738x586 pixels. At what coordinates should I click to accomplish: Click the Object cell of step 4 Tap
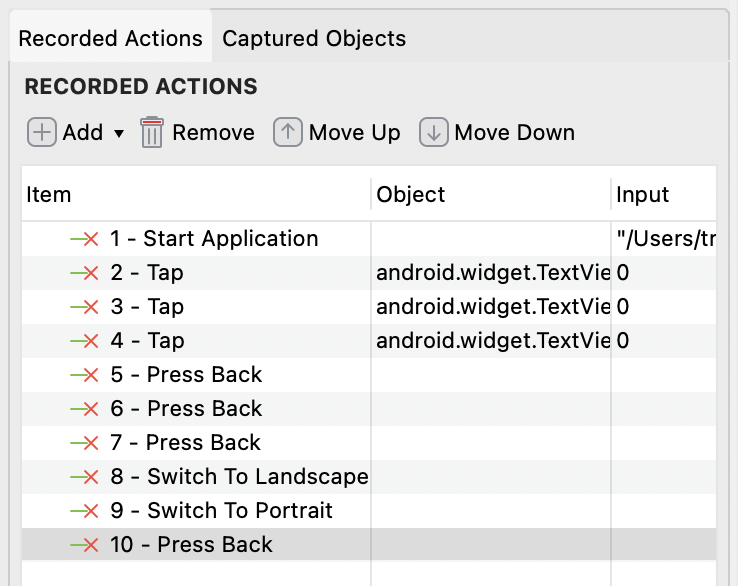[x=492, y=341]
